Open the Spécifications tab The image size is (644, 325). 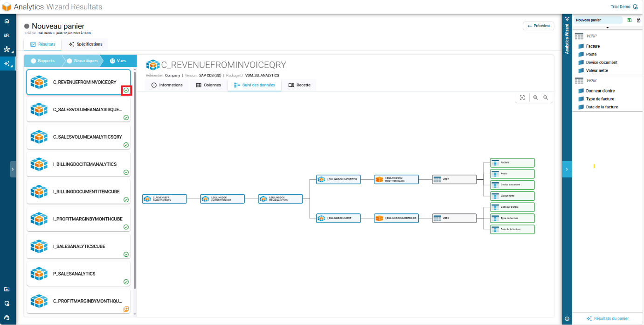(x=85, y=44)
